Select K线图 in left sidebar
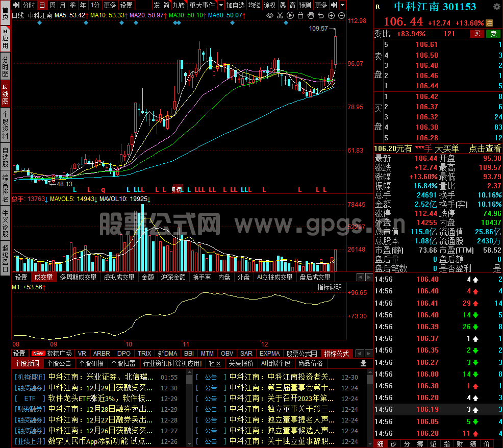This screenshot has height=448, width=503. tap(6, 94)
